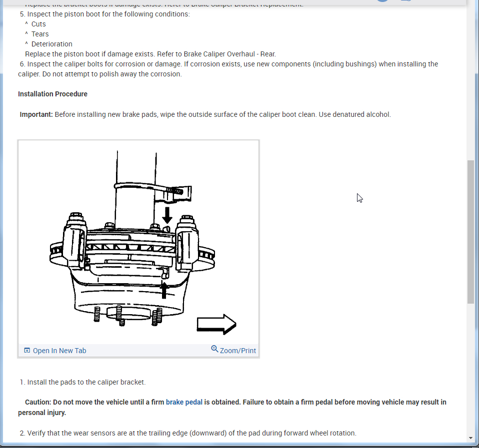
Task: Click the "Important:" note label
Action: 36,114
